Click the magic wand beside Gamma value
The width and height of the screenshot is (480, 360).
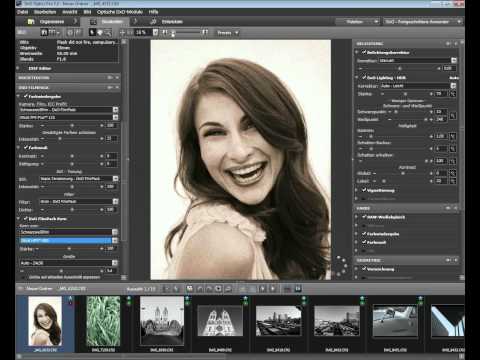[x=453, y=136]
